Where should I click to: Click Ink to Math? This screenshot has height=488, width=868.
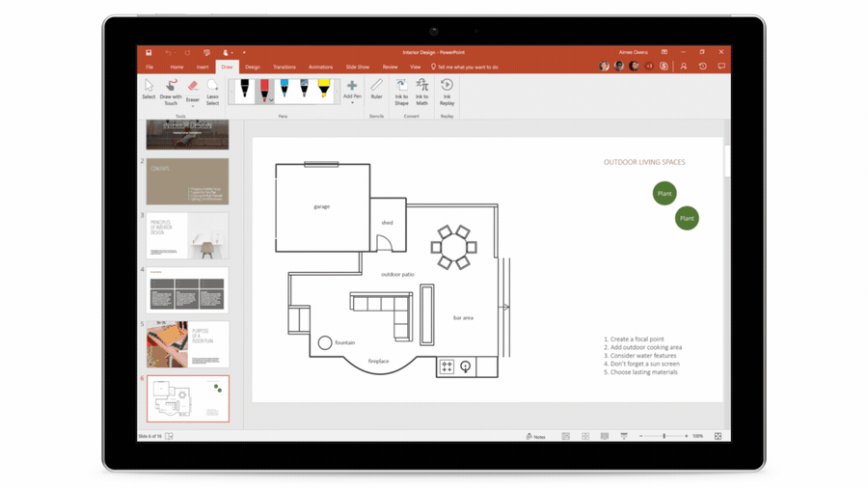coord(421,92)
